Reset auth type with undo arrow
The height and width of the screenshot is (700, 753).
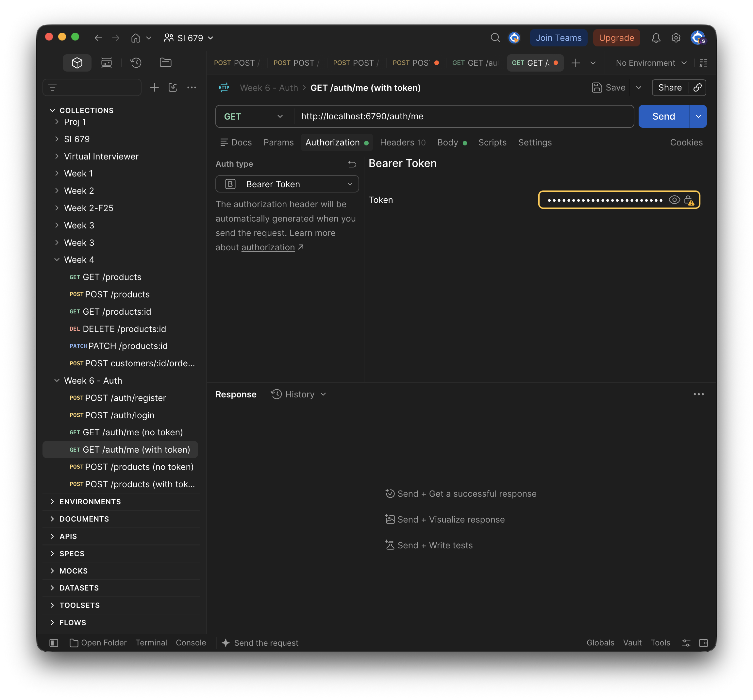pyautogui.click(x=352, y=164)
